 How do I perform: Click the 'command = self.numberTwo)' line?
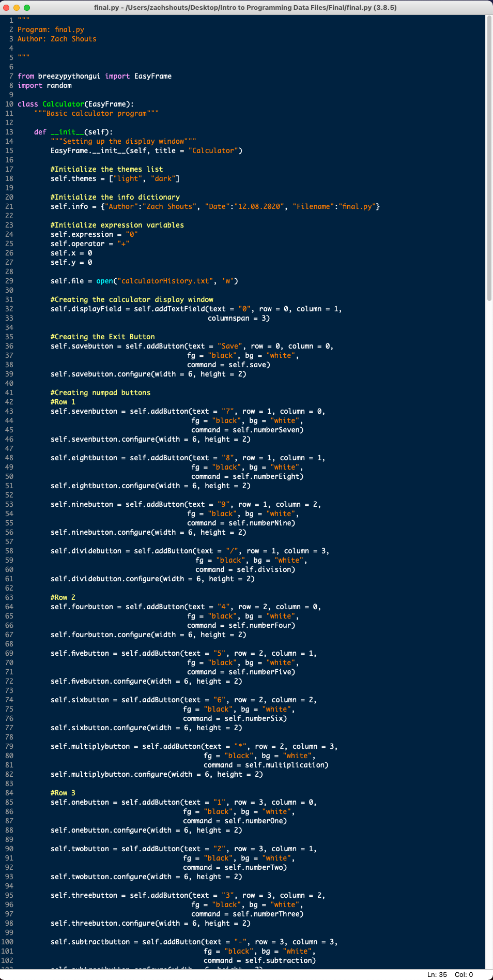click(x=235, y=867)
